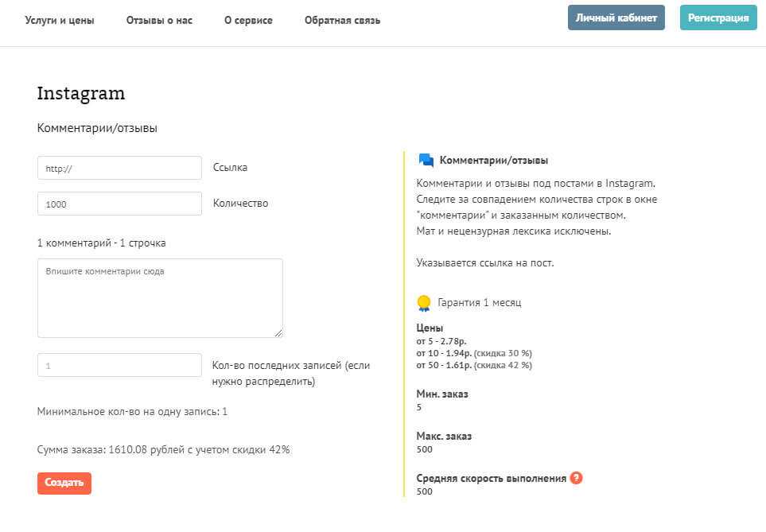This screenshot has width=766, height=532.
Task: Open the orange question mark help icon
Action: pyautogui.click(x=577, y=478)
